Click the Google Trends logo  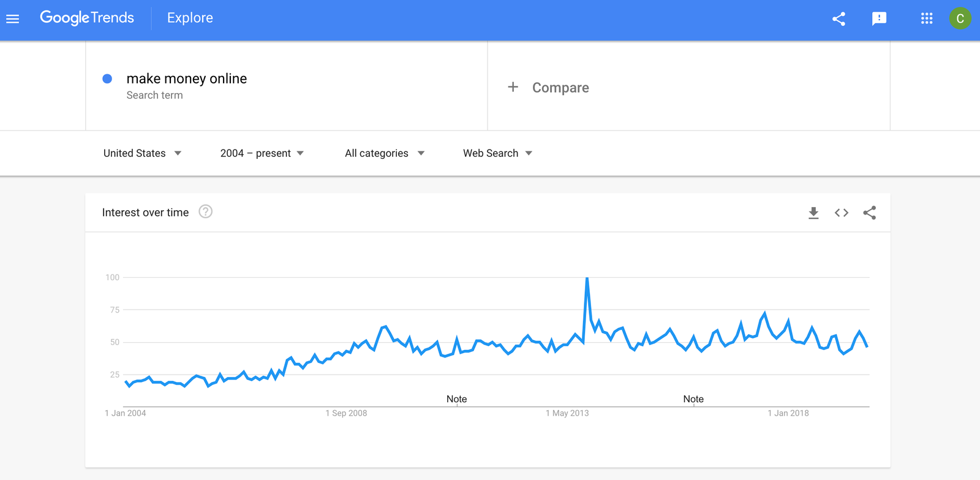pyautogui.click(x=87, y=18)
